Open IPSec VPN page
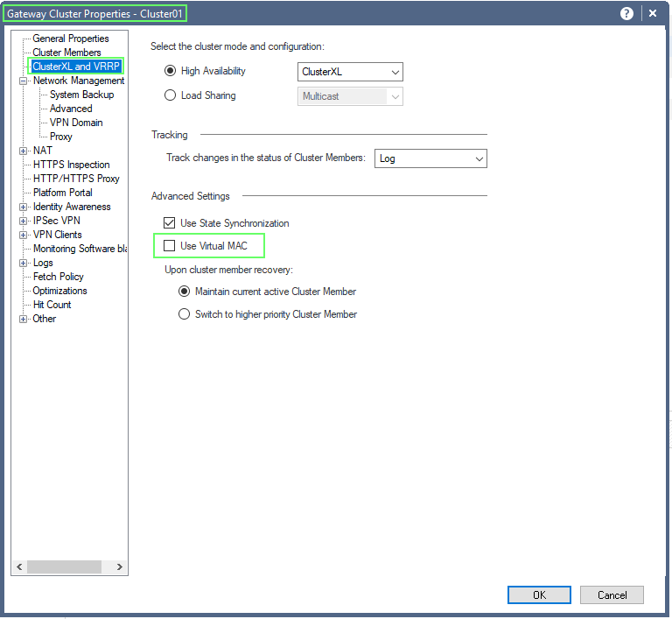 pyautogui.click(x=57, y=221)
